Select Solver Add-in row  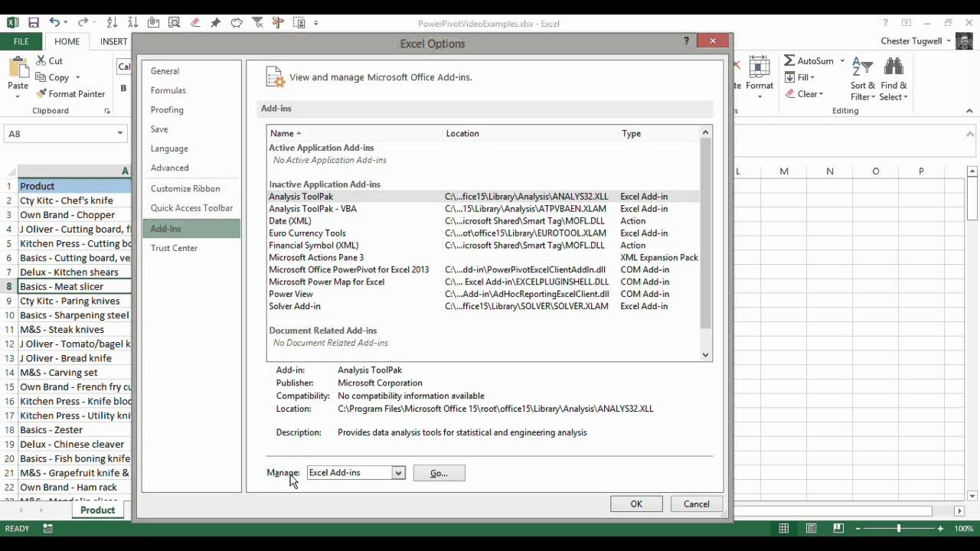click(483, 307)
